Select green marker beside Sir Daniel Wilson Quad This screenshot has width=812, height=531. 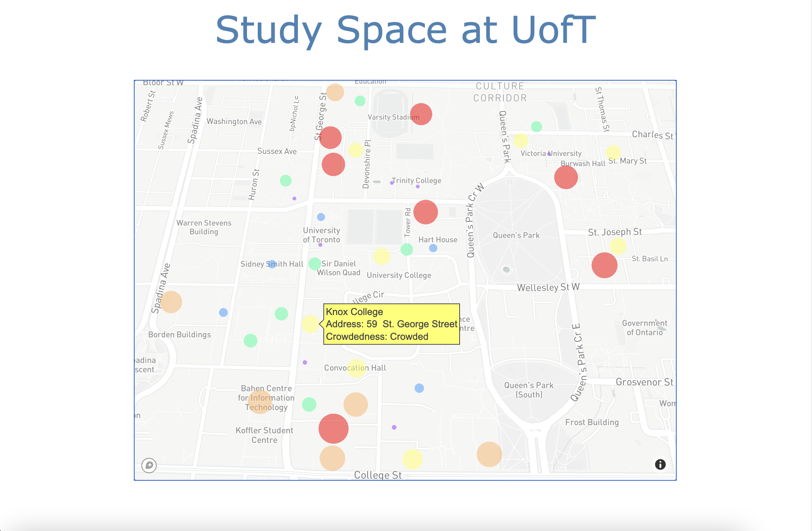(x=314, y=264)
